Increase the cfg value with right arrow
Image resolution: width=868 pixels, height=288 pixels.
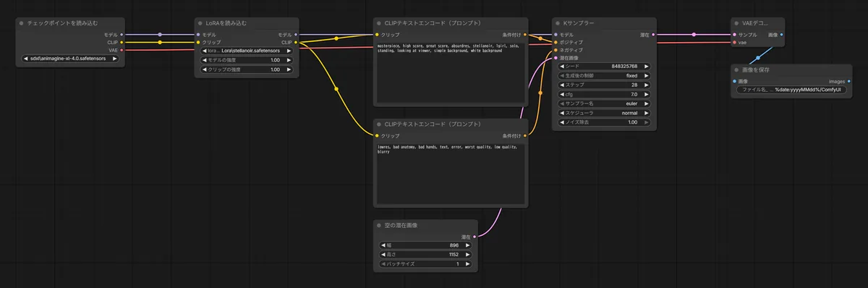pyautogui.click(x=647, y=94)
